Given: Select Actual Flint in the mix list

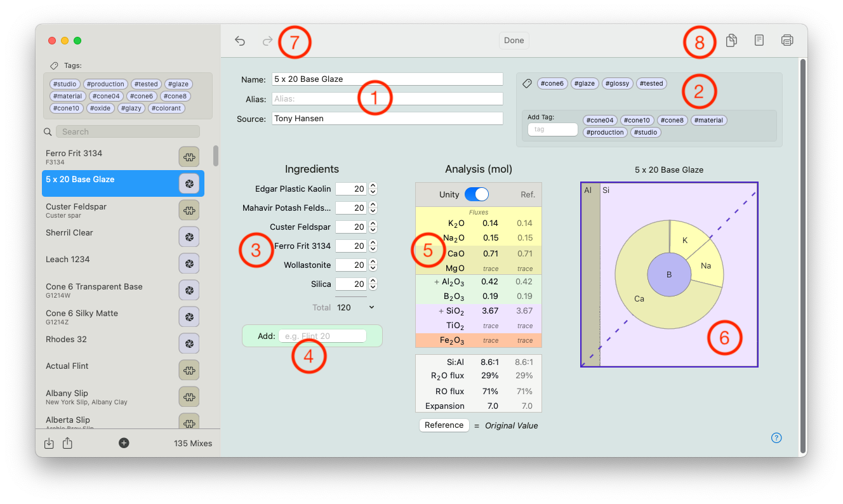Looking at the screenshot, I should click(x=123, y=370).
